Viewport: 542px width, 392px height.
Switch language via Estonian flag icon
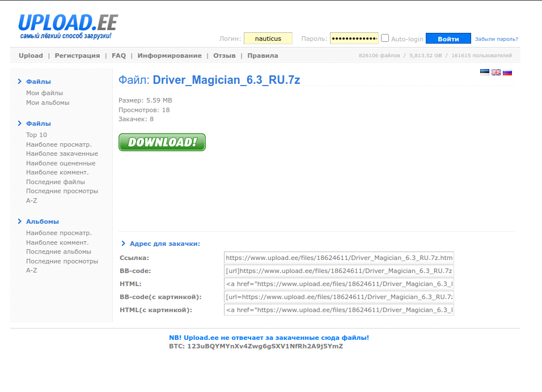(485, 72)
